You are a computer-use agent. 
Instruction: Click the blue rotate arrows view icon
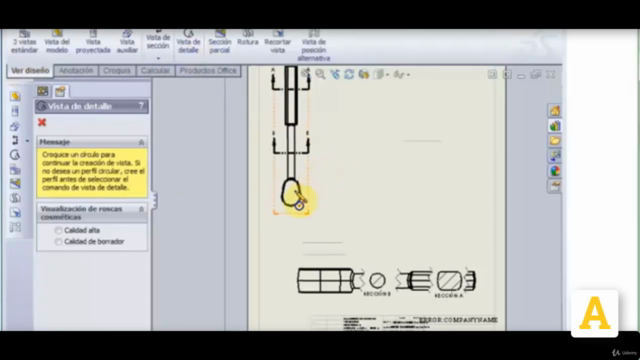point(349,74)
